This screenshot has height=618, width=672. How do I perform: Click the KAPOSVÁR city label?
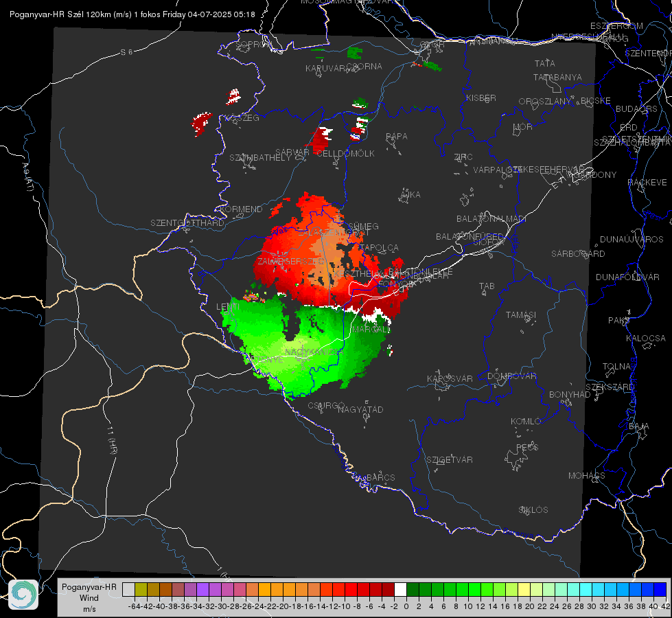point(450,378)
